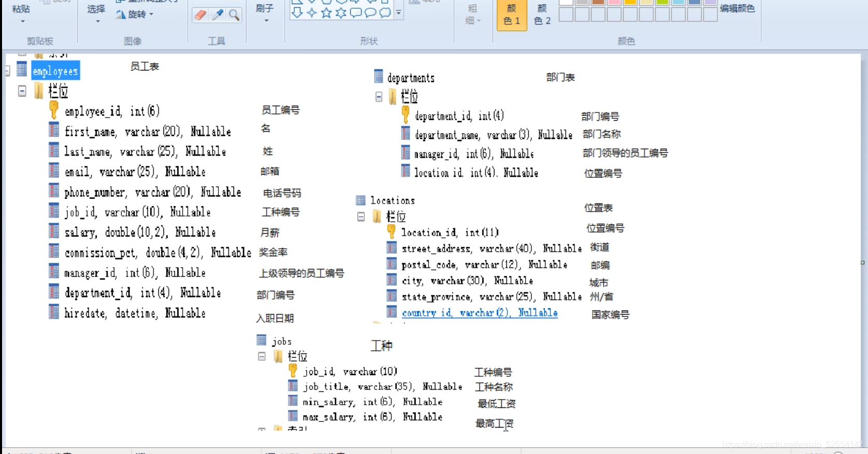868x454 pixels.
Task: Open 编辑颜色 (Edit colors)
Action: point(737,9)
